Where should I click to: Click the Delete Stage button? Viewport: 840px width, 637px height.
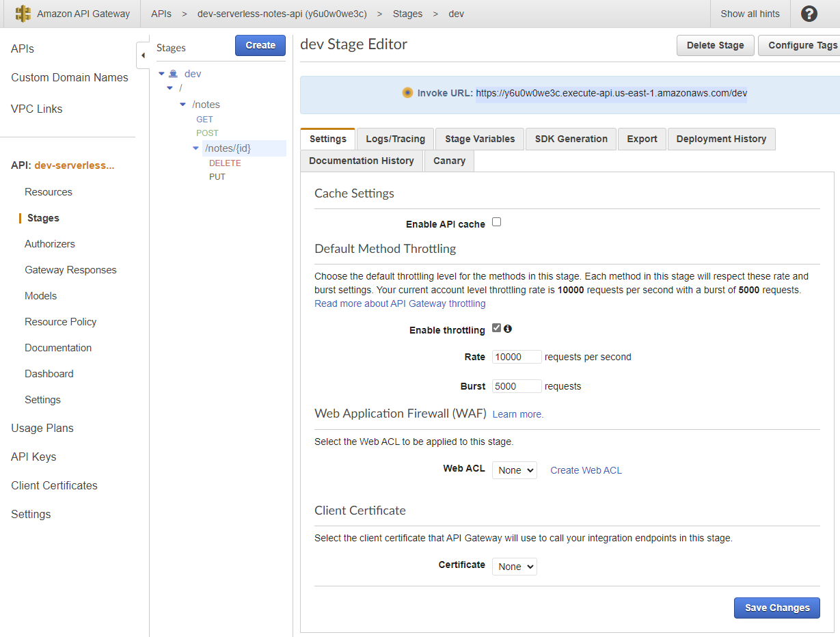(x=716, y=45)
